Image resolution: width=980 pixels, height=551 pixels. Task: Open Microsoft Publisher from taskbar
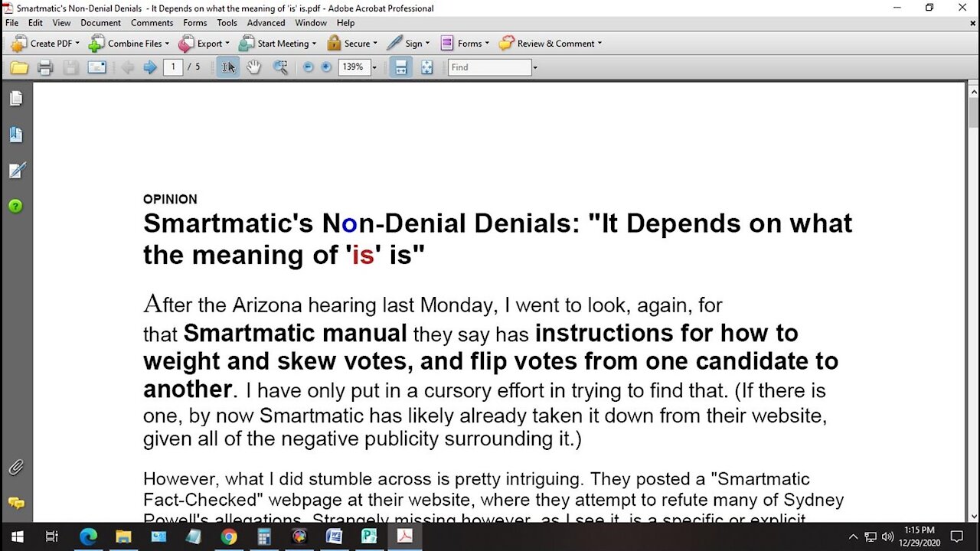[369, 536]
